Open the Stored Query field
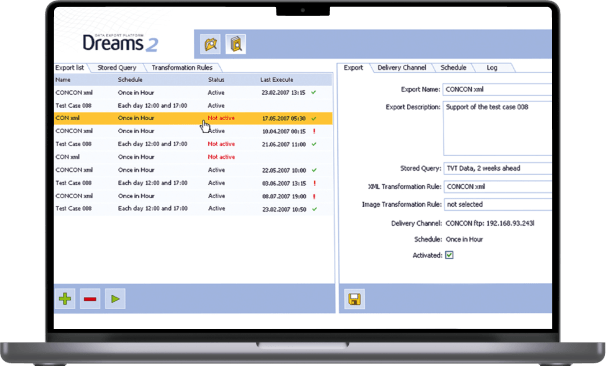 coord(497,168)
